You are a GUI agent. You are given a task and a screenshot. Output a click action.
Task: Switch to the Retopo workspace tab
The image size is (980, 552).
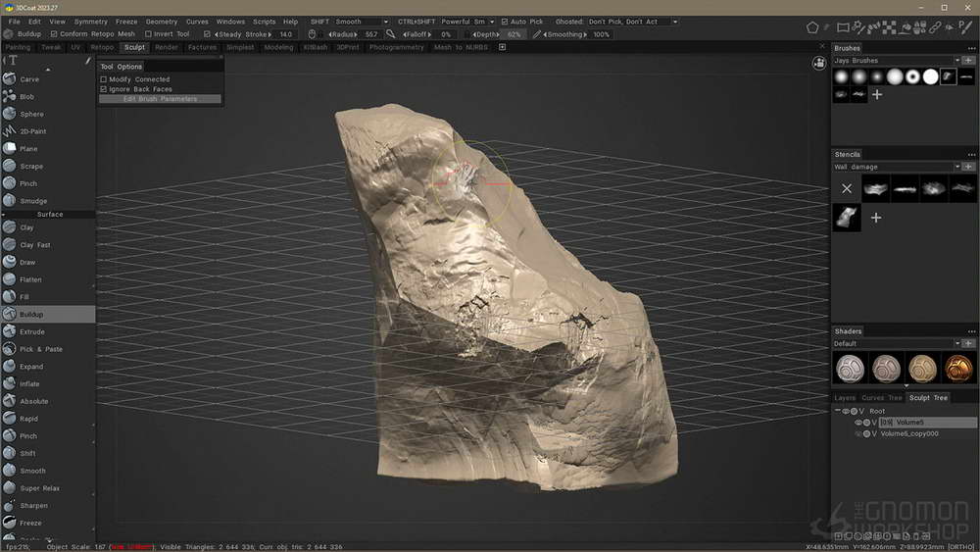(102, 47)
